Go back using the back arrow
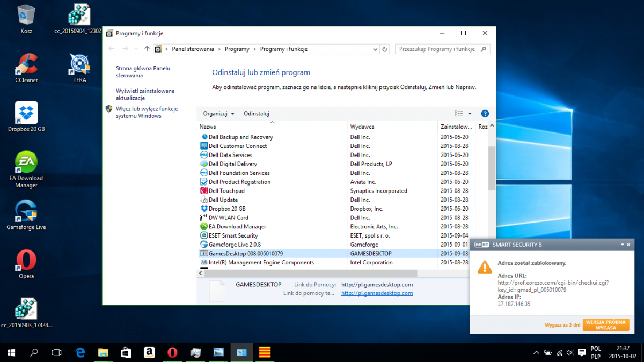The height and width of the screenshot is (362, 644). [x=112, y=49]
